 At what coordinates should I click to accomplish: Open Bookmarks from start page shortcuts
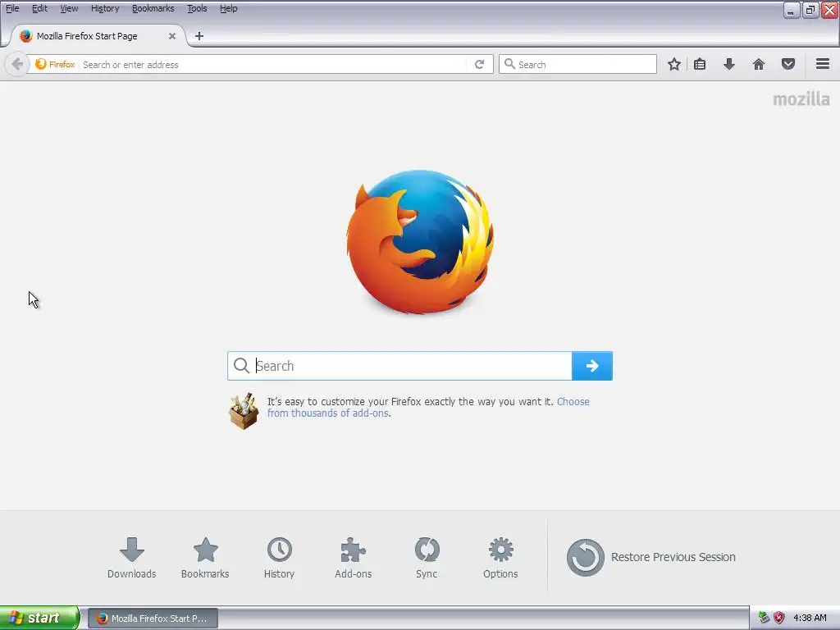205,558
